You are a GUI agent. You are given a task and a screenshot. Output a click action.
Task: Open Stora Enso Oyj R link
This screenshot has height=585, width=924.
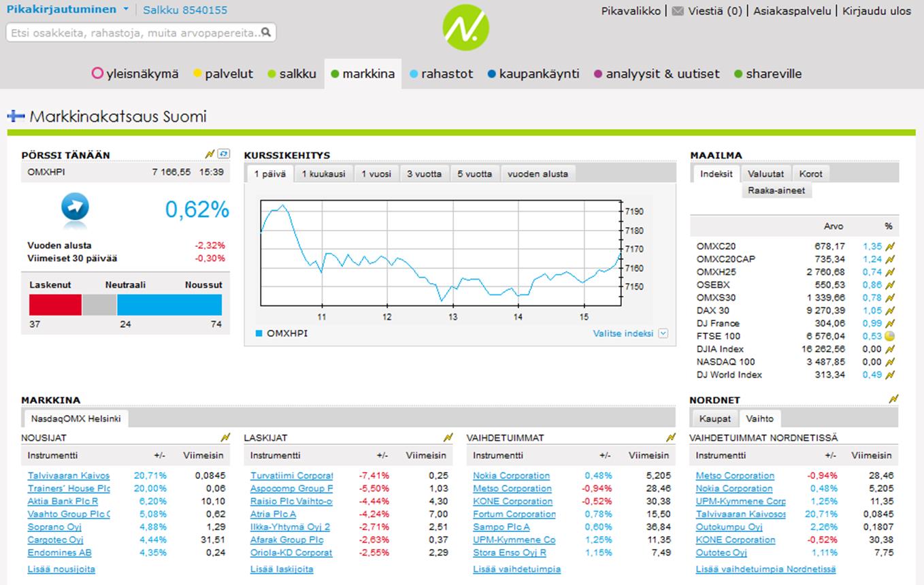[x=510, y=553]
